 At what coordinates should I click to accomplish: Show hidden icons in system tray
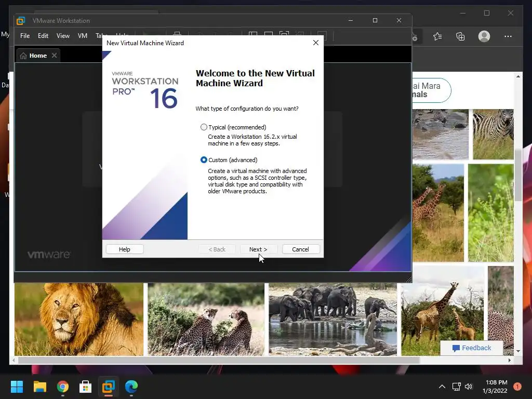(442, 387)
